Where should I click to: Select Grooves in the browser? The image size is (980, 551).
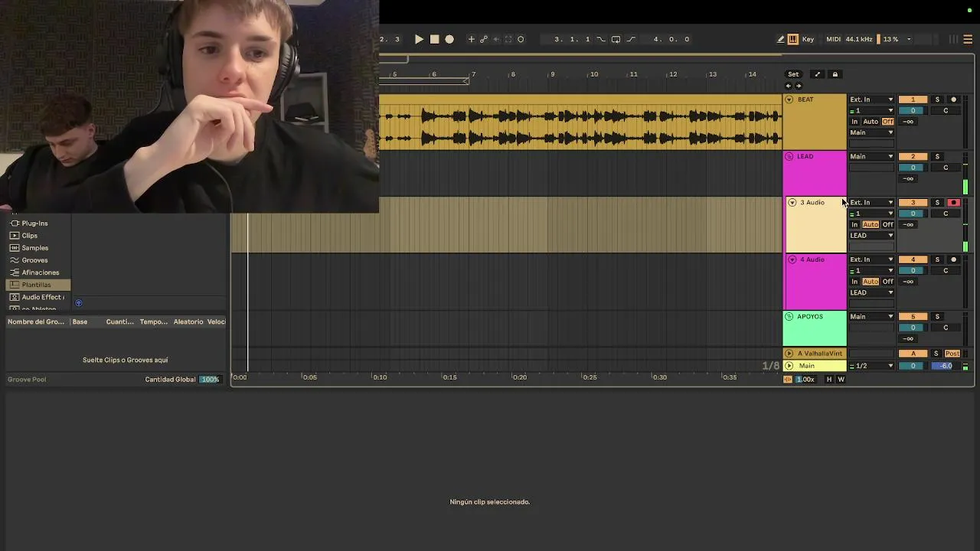(x=34, y=260)
